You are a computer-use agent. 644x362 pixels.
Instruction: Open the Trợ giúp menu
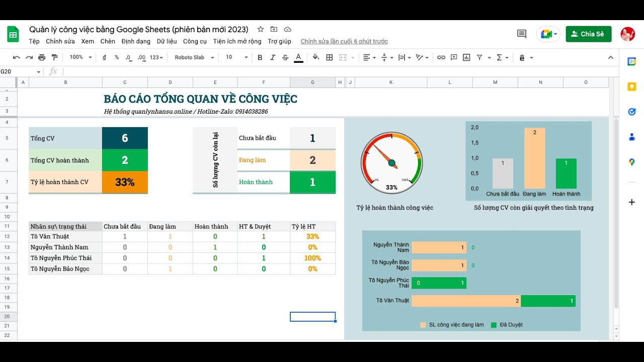click(279, 41)
